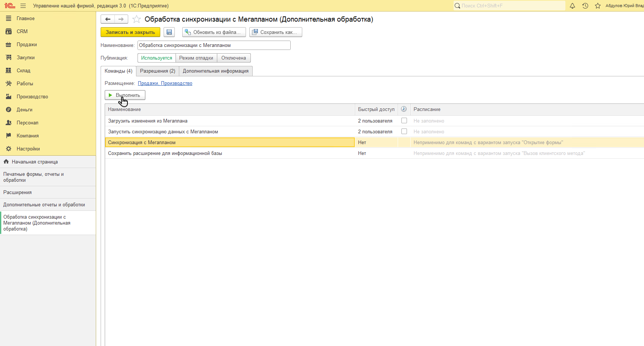Click Главное section icon in sidebar
This screenshot has width=644, height=346.
pos(9,18)
